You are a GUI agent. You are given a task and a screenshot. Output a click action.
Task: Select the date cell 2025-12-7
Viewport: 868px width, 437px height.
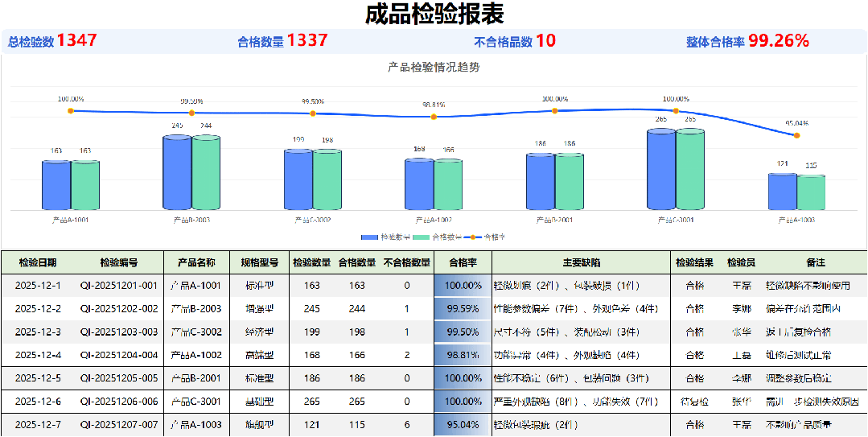38,424
